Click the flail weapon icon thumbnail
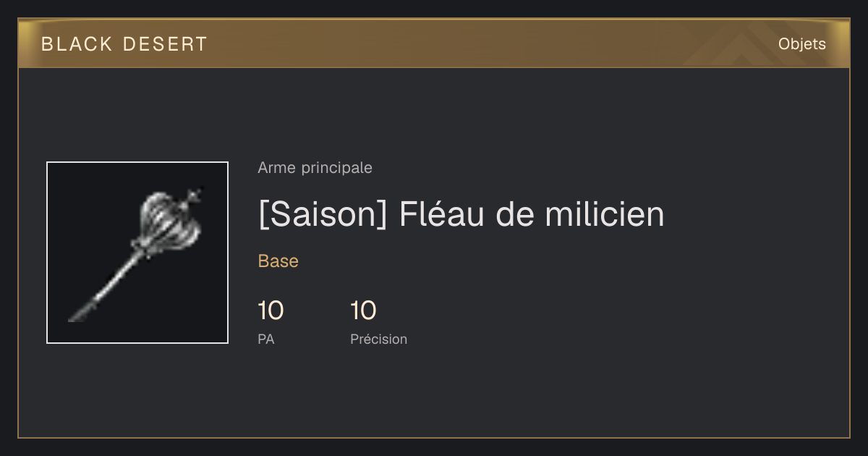This screenshot has width=868, height=456. pos(137,253)
